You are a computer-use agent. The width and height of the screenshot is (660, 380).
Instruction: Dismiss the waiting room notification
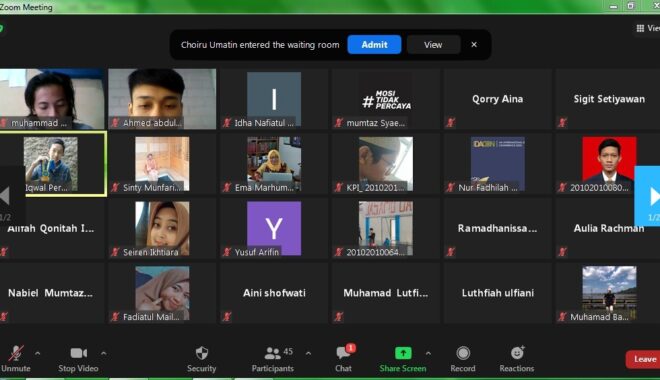point(474,45)
